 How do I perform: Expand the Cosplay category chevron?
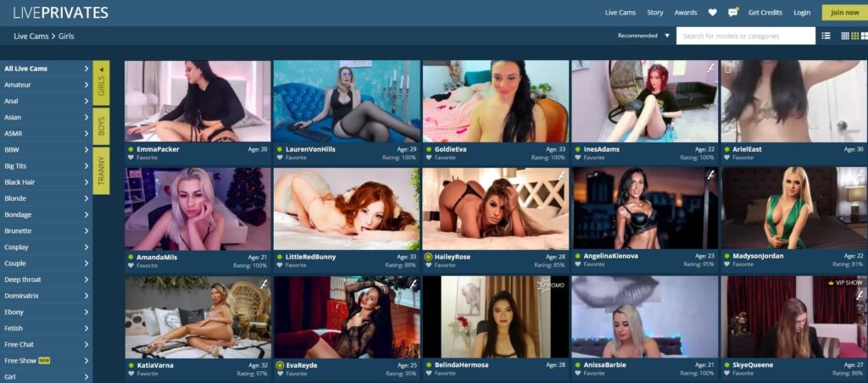pos(86,247)
